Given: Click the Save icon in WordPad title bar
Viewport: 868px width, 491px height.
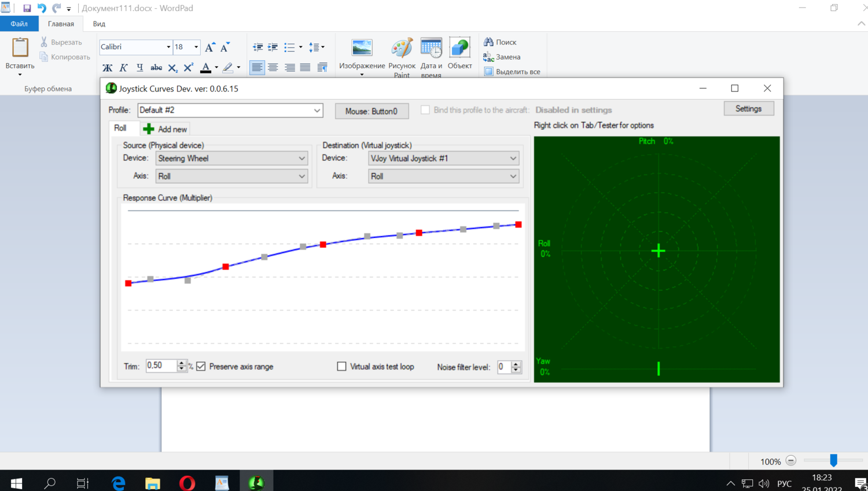Looking at the screenshot, I should 27,8.
